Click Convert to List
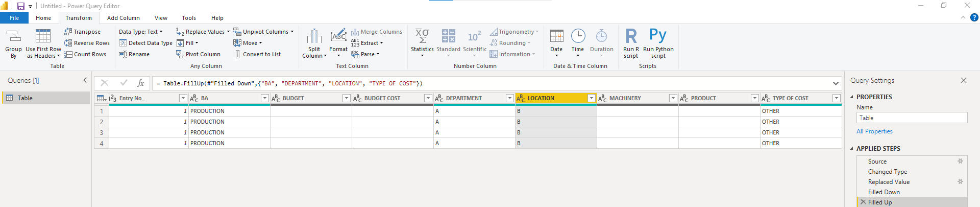This screenshot has height=207, width=980. coord(257,54)
